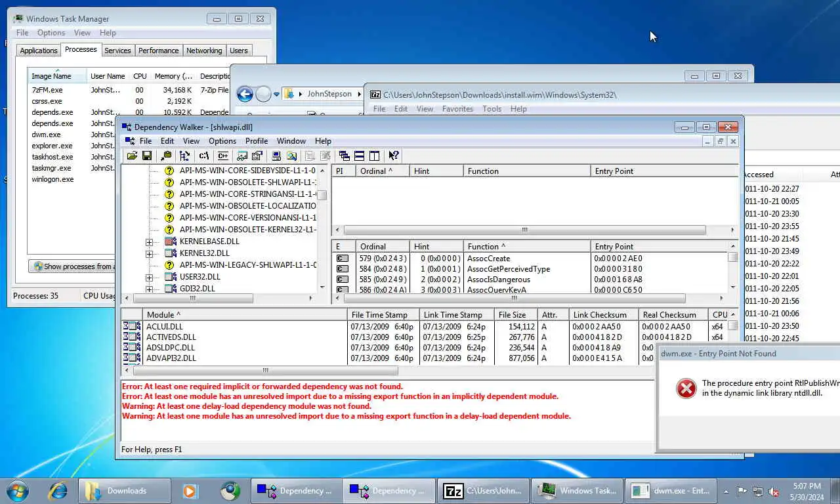Click the red error icon in dwm.exe dialog
Viewport: 840px width, 504px height.
[686, 388]
